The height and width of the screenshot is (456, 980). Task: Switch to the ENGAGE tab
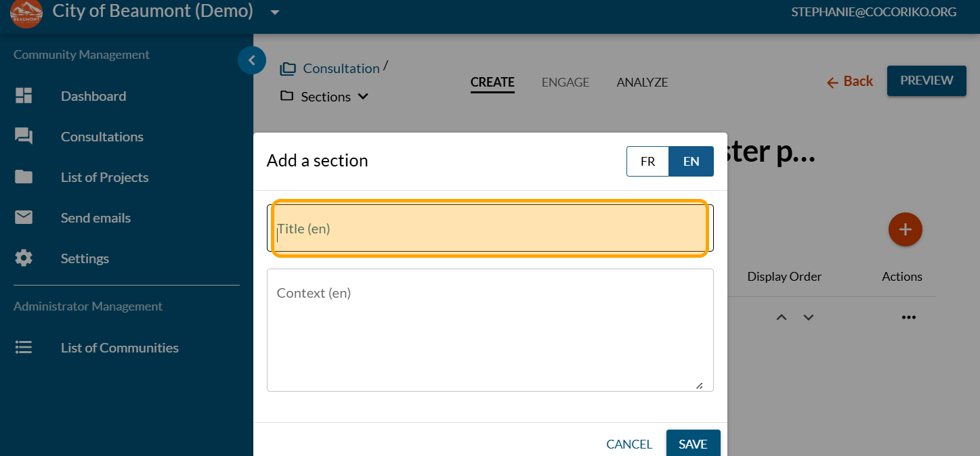point(566,83)
